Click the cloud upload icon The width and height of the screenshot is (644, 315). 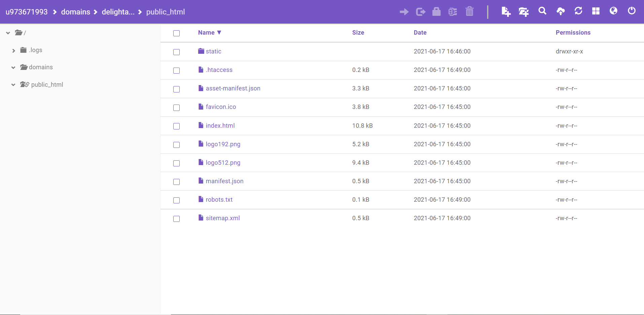click(x=561, y=11)
